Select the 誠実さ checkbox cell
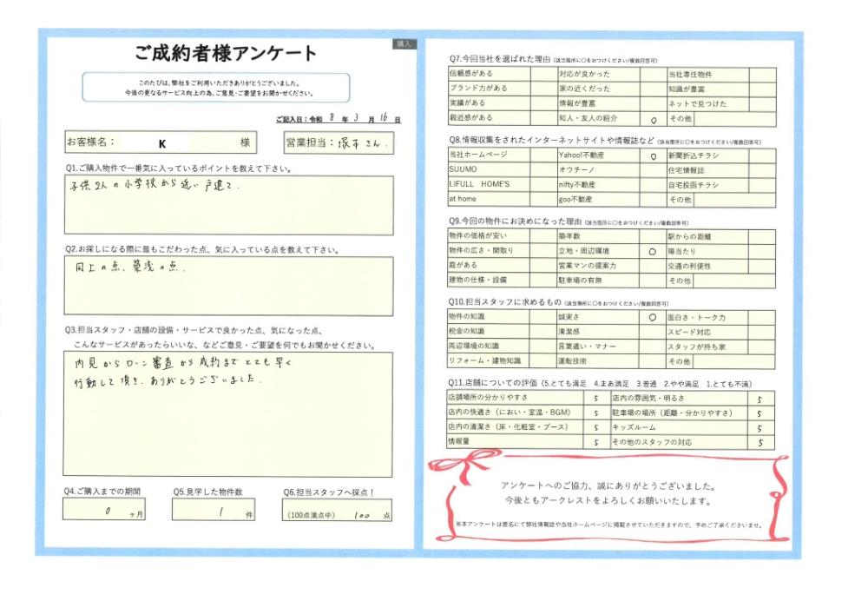 pyautogui.click(x=652, y=317)
